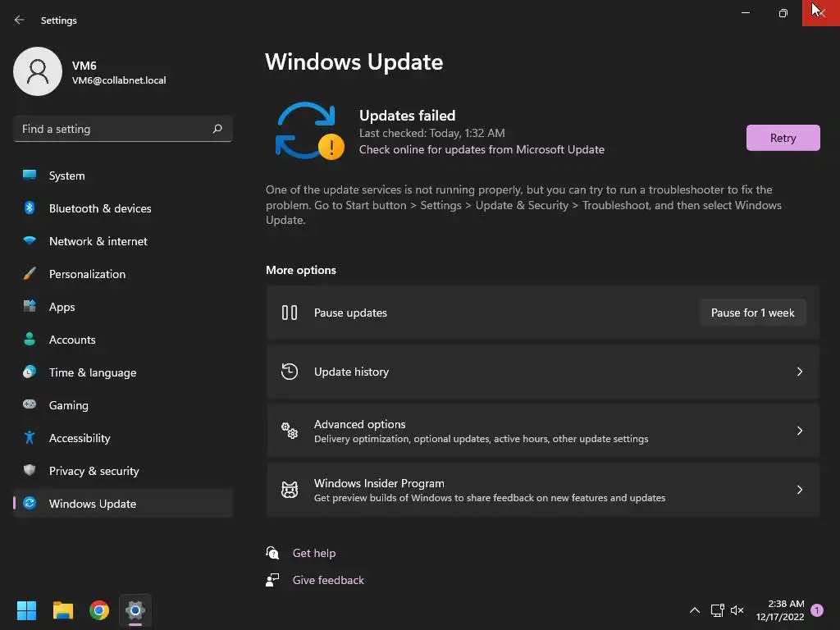Expand Windows Insider Program chevron
The width and height of the screenshot is (840, 630).
point(799,489)
